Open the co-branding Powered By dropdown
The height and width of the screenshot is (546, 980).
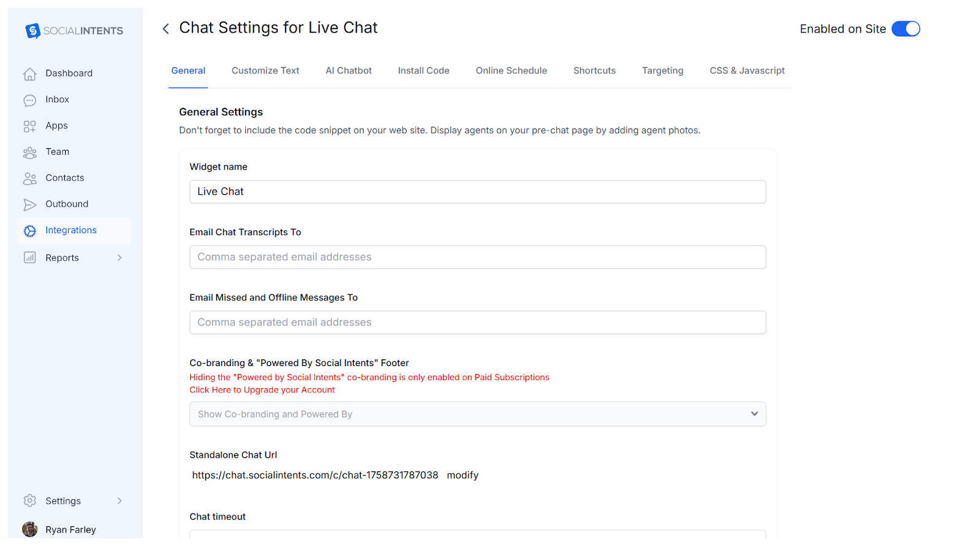pyautogui.click(x=477, y=414)
